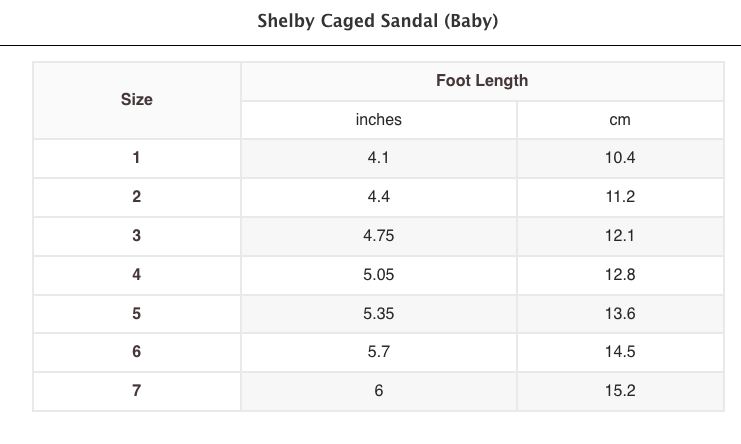Screen dimensions: 741x444
Task: Select the size 6 row label
Action: (136, 352)
